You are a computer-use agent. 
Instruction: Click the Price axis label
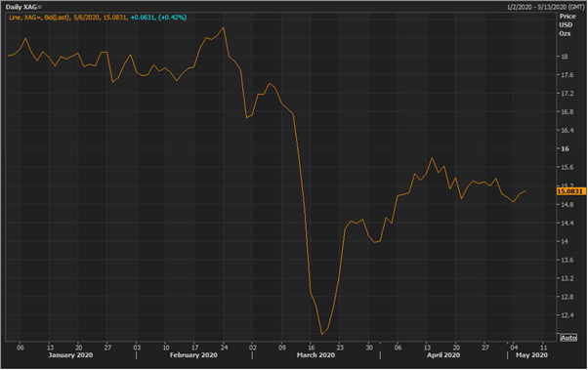click(x=567, y=17)
